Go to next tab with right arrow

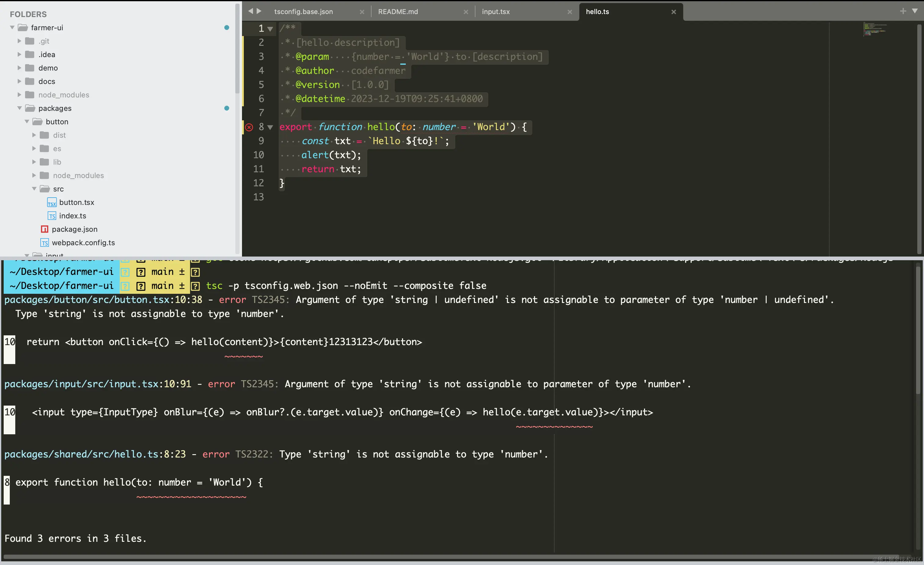click(x=259, y=11)
